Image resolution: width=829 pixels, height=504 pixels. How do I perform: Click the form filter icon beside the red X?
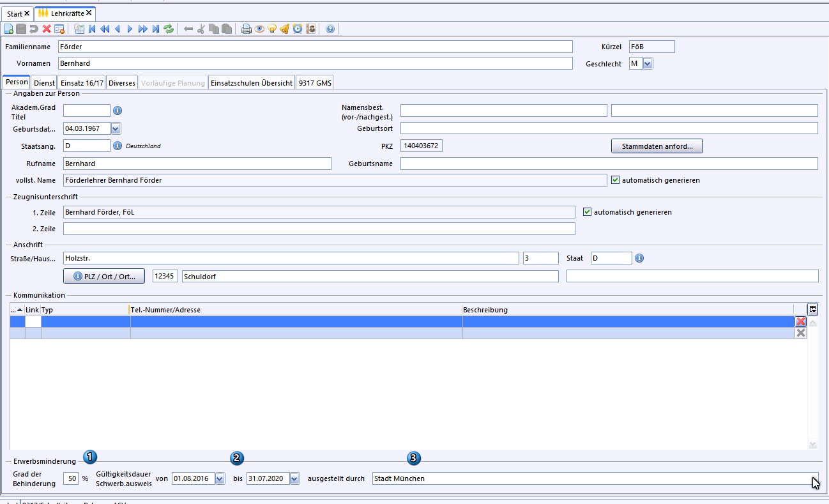[x=59, y=29]
